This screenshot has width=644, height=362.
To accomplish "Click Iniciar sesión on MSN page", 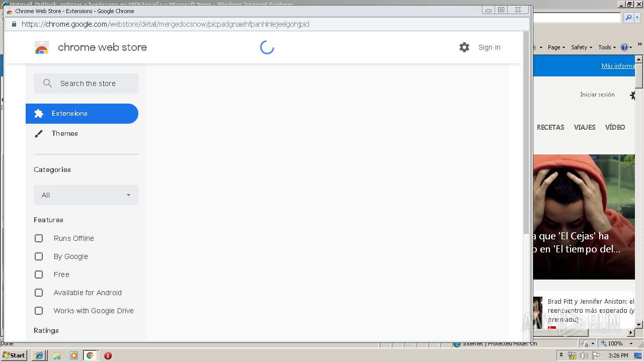I will [x=597, y=95].
